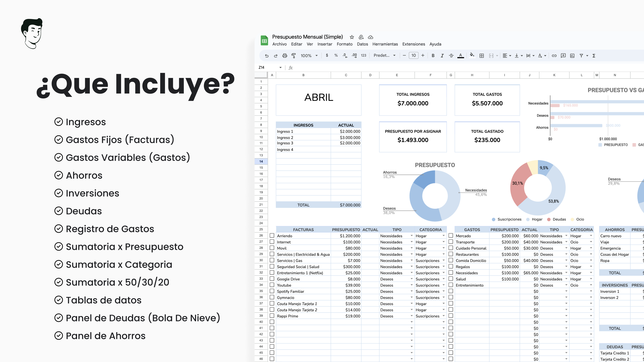Tick the Gymnacio checkbox
644x362 pixels.
click(272, 297)
